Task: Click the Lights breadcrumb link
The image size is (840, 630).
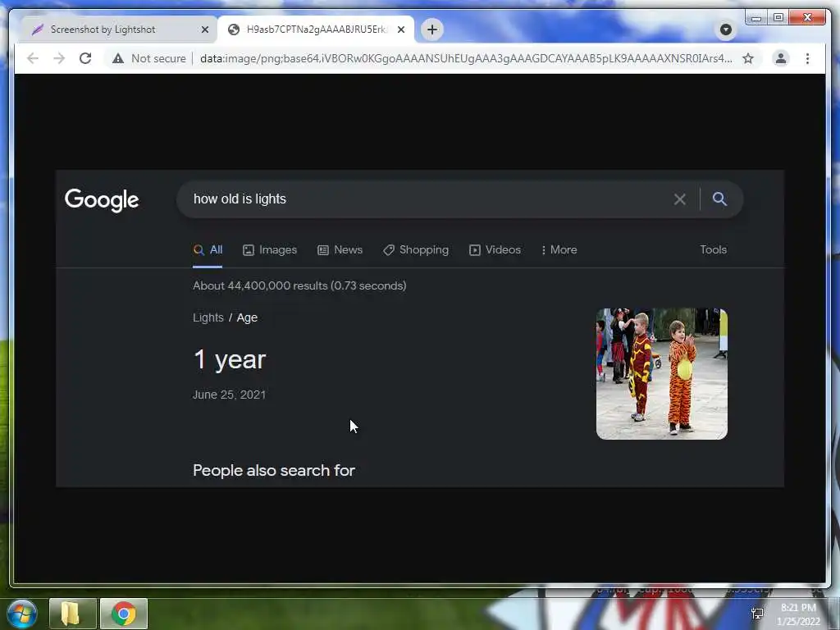Action: (208, 317)
